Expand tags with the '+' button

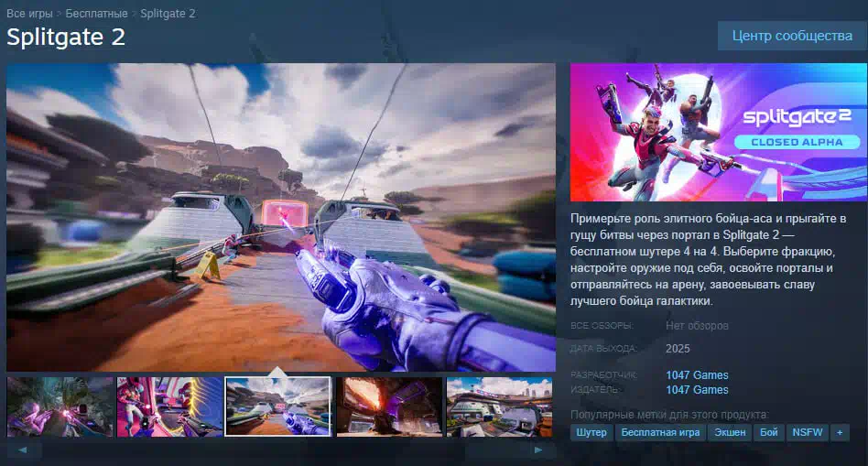840,432
